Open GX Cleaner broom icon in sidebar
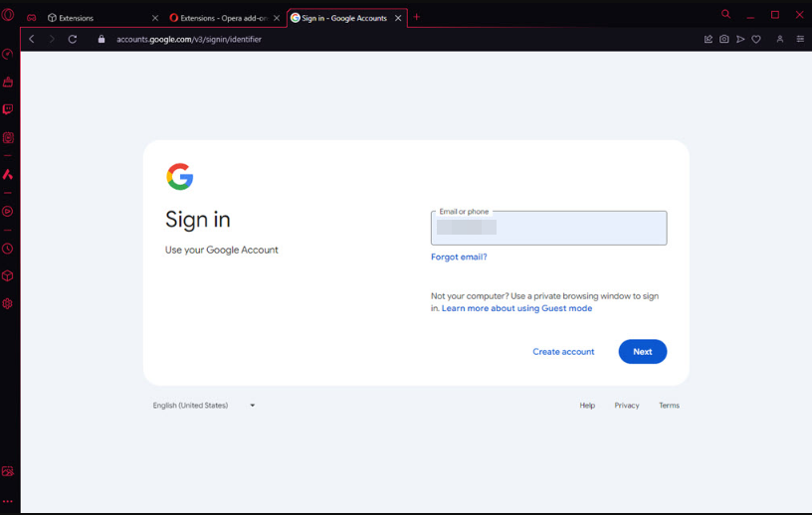Viewport: 812px width, 515px height. click(8, 82)
